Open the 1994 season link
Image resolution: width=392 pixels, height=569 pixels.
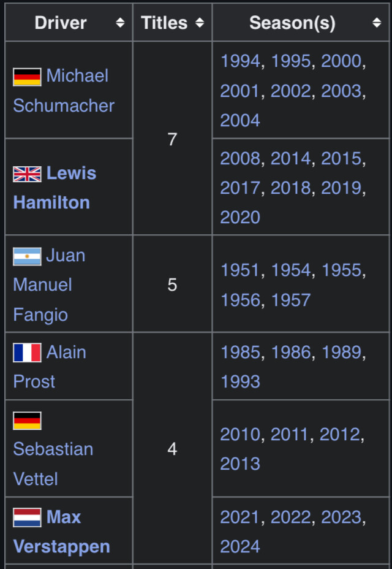[241, 61]
